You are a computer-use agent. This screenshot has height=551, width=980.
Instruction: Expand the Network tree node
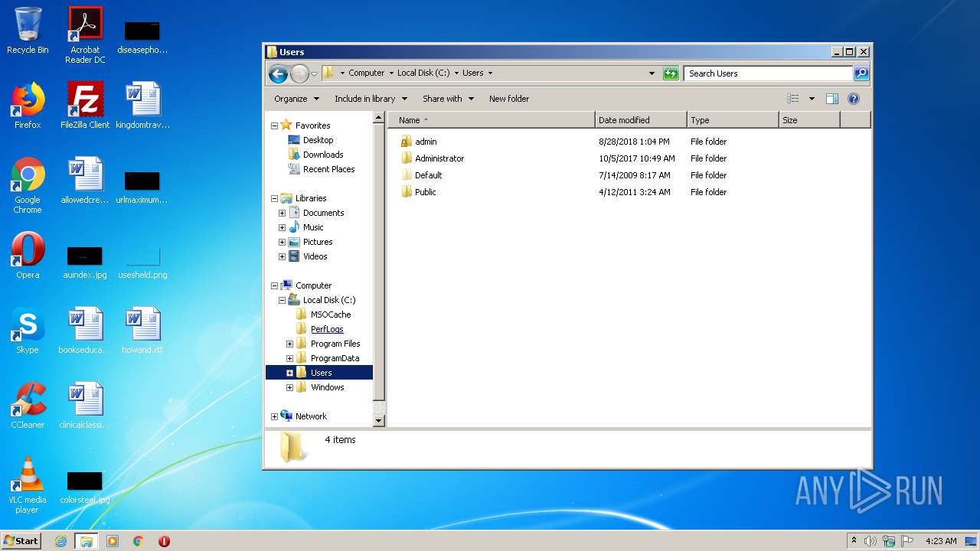pos(274,416)
